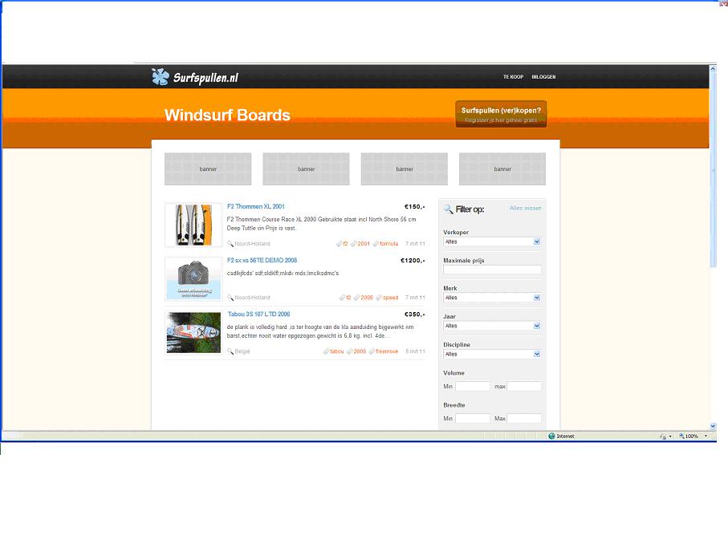728x560 pixels.
Task: Click the Alles wissen link
Action: (x=525, y=209)
